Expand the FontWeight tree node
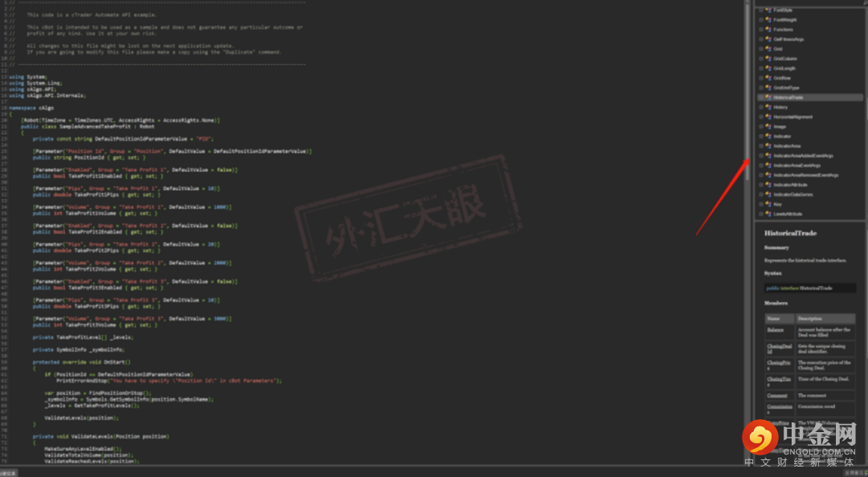 761,20
